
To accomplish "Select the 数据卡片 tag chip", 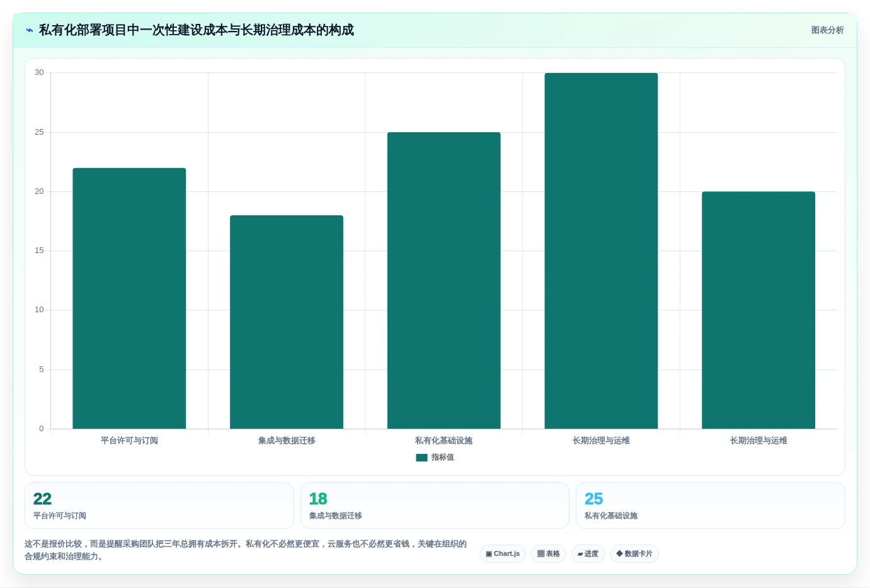I will point(634,554).
